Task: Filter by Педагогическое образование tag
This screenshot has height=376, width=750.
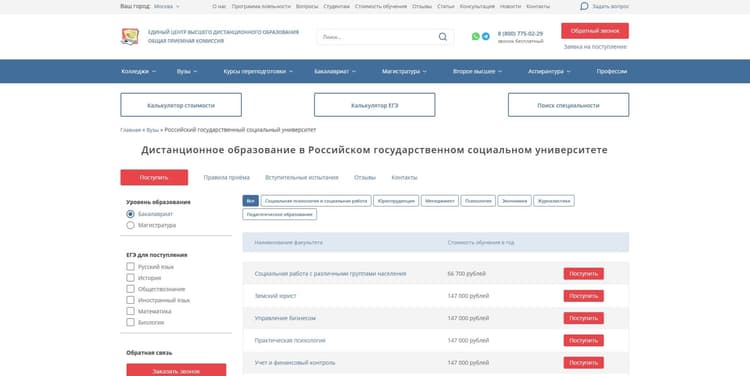Action: pos(279,214)
